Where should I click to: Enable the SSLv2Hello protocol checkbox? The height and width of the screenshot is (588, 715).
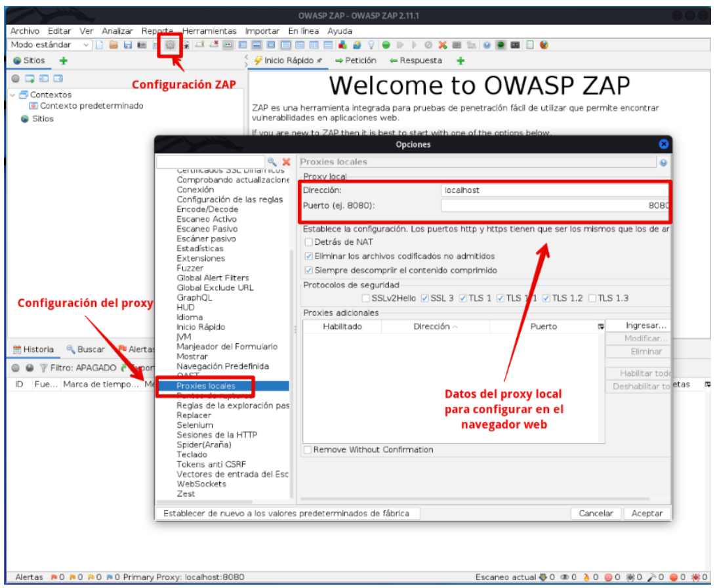coord(366,299)
